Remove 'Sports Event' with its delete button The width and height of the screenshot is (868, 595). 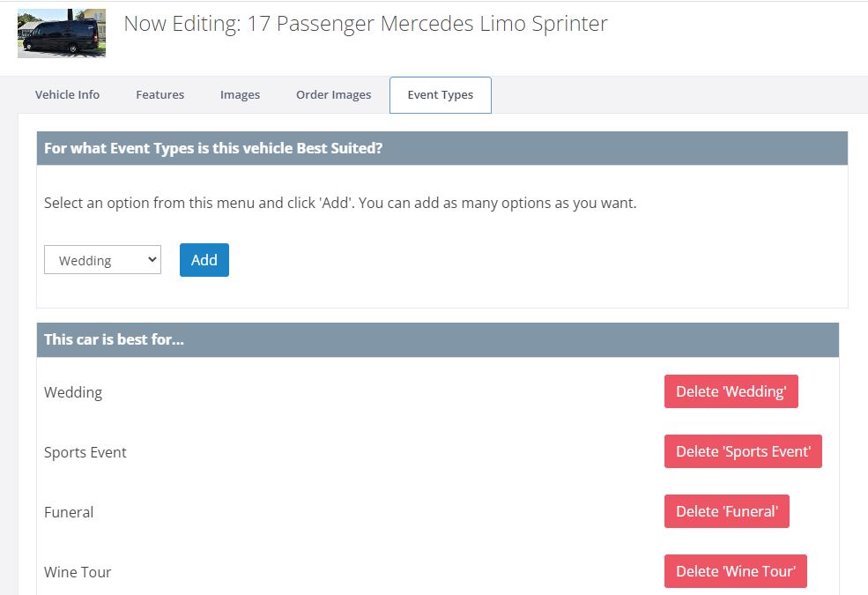(x=743, y=451)
